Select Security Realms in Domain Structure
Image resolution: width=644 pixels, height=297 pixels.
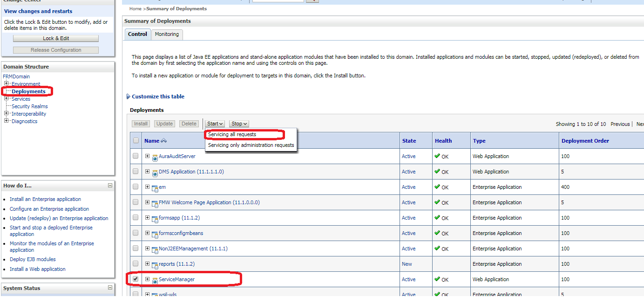[30, 106]
